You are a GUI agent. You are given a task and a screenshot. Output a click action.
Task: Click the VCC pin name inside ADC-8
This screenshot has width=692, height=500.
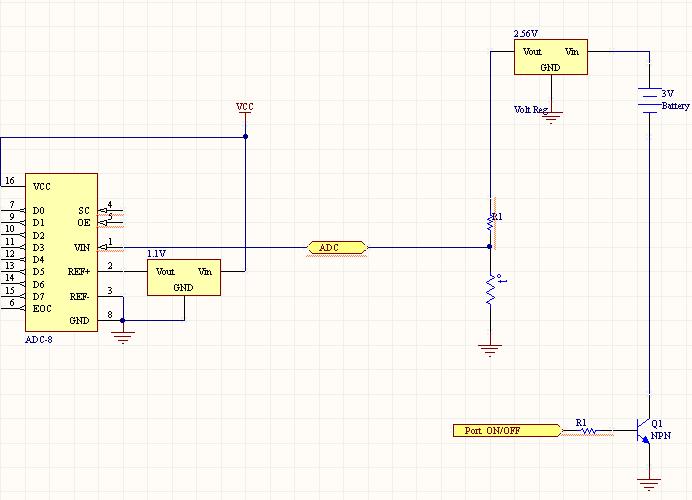tap(42, 187)
